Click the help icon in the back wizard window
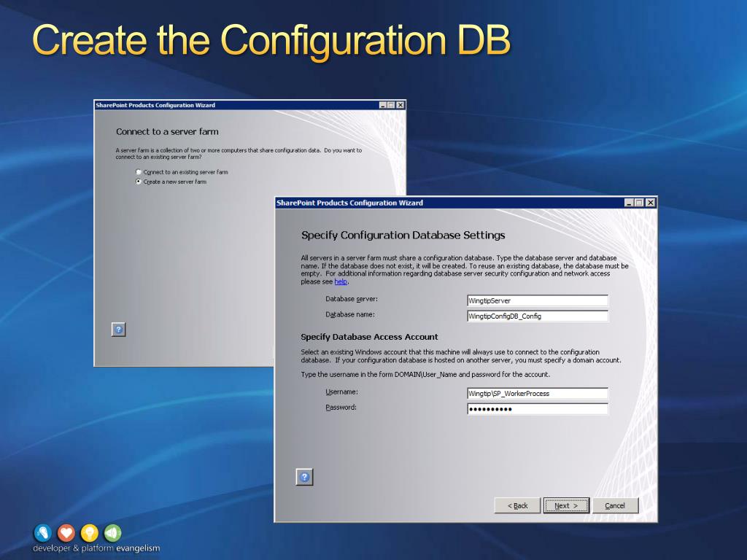Image resolution: width=747 pixels, height=560 pixels. pos(119,329)
